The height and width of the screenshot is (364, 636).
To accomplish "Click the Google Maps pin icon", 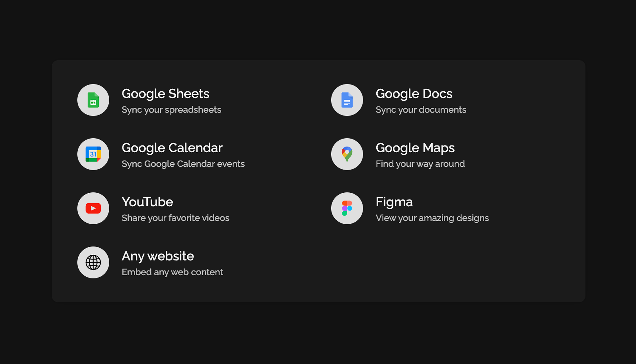I will [x=347, y=154].
